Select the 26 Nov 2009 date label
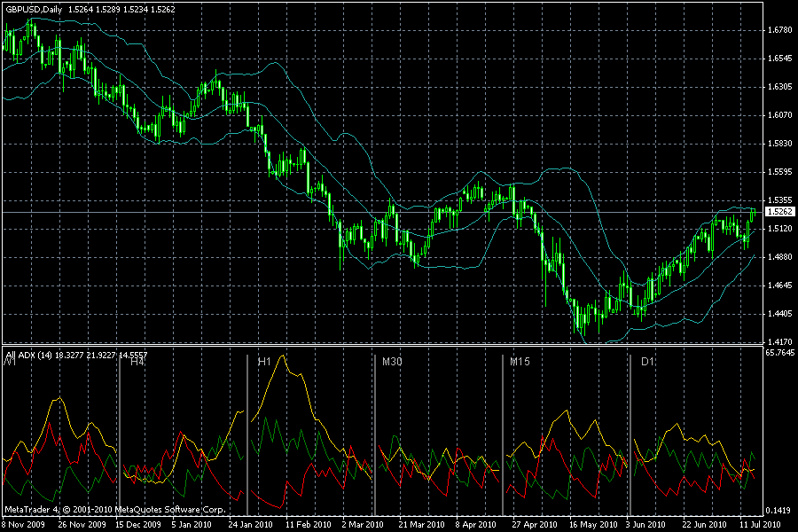This screenshot has width=798, height=532. click(82, 524)
